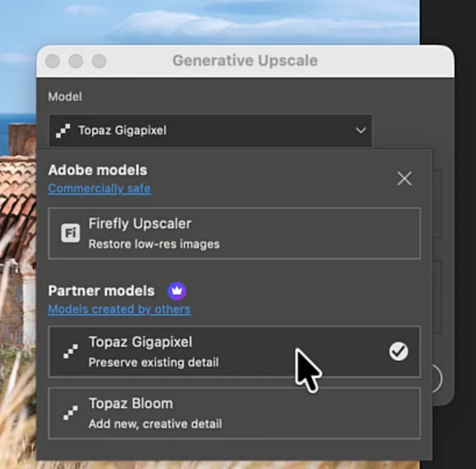
Task: Click the chevron arrow in Model dropdown
Action: pyautogui.click(x=361, y=131)
